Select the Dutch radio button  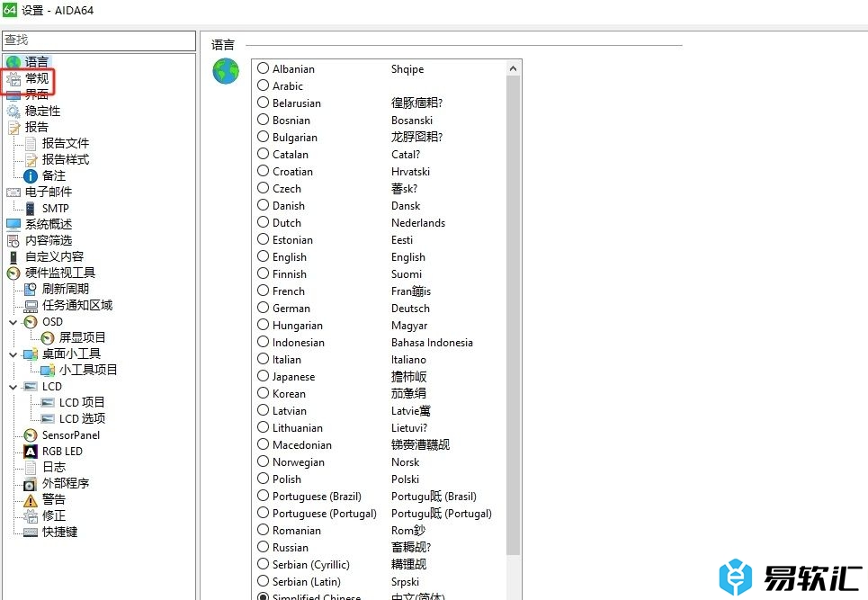point(263,222)
